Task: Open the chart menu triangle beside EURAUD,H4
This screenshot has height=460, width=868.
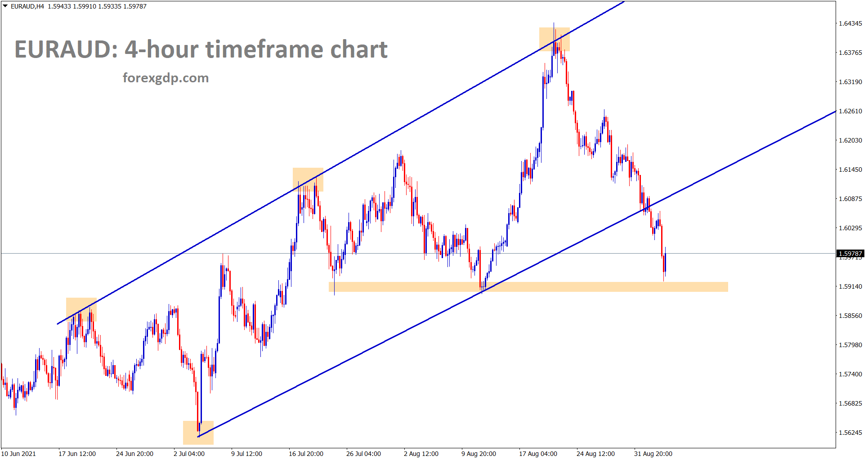Action: coord(5,6)
